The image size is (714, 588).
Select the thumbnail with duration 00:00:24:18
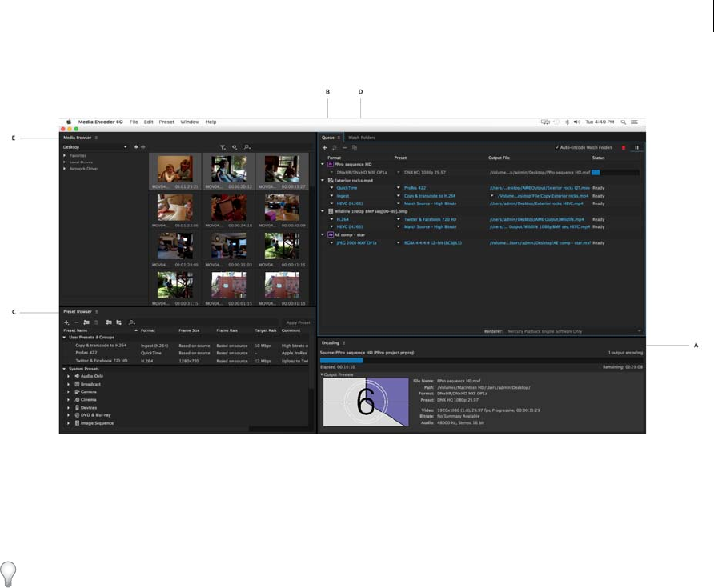(x=229, y=207)
